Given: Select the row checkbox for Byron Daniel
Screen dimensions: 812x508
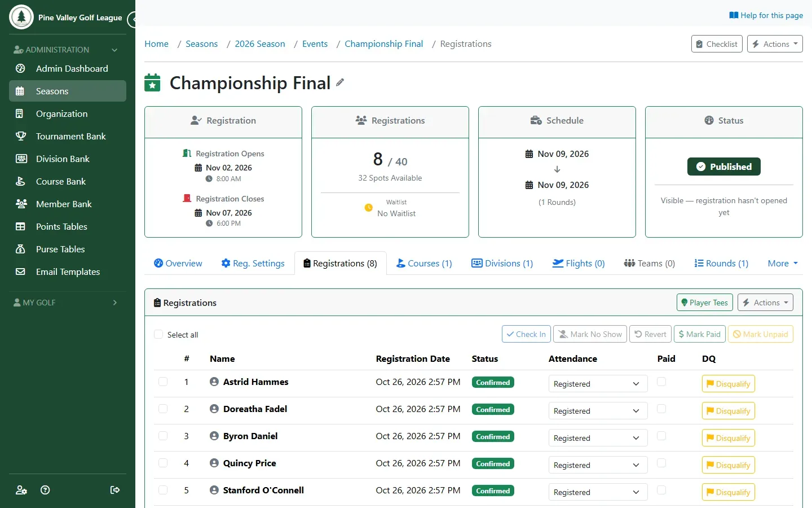Looking at the screenshot, I should (163, 436).
